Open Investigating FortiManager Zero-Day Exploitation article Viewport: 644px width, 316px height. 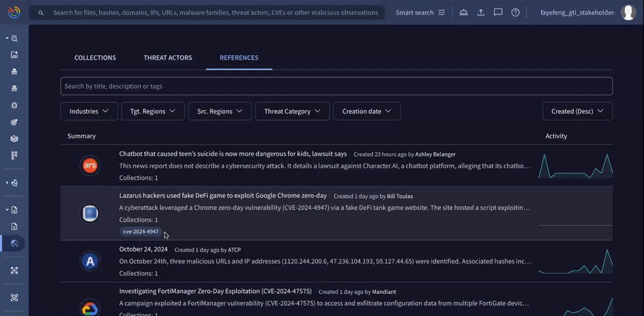pos(215,291)
